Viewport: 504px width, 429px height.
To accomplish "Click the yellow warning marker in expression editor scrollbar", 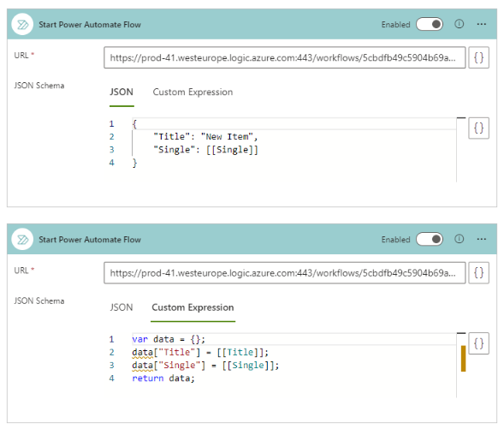I will (463, 358).
